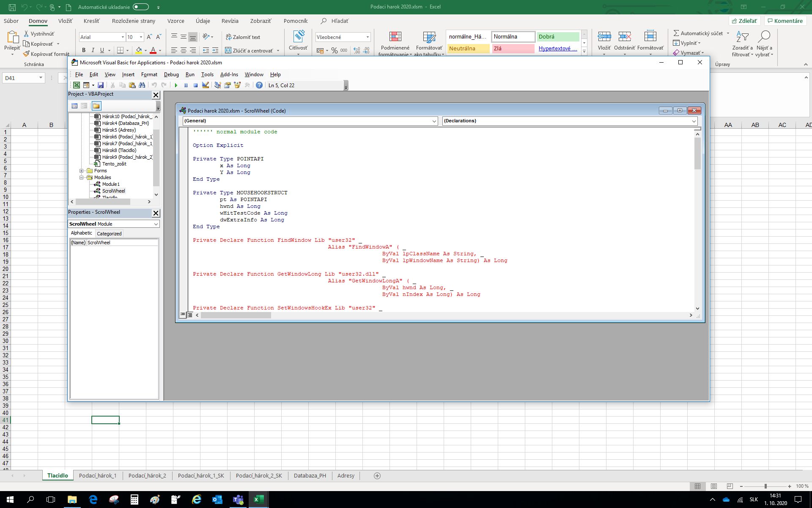Open Design Mode via its toolbar icon

click(206, 85)
